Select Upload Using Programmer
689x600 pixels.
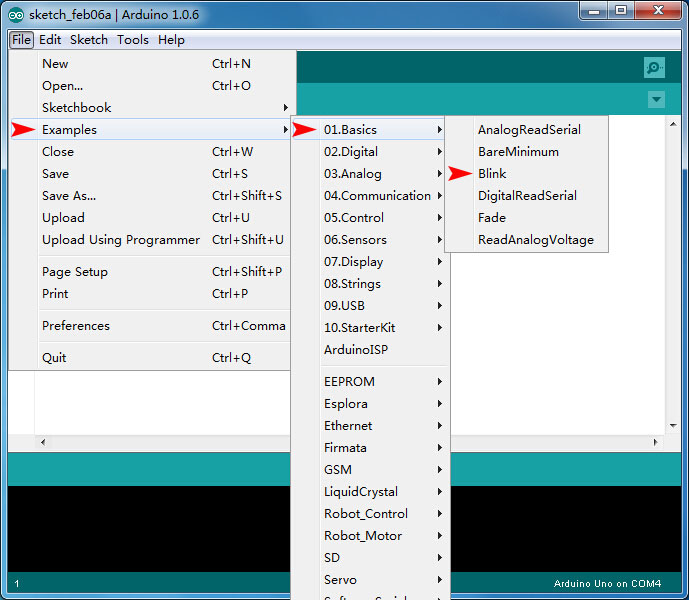coord(121,240)
